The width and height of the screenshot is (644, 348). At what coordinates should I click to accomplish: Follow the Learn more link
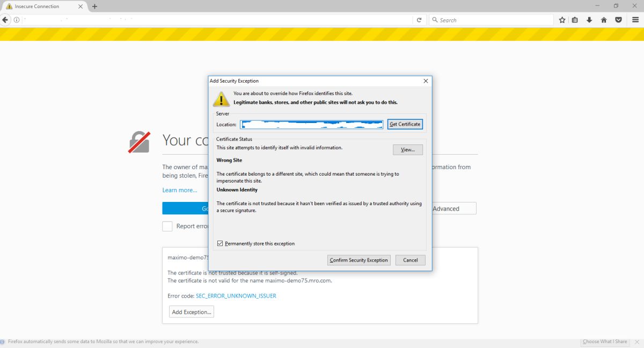[180, 190]
